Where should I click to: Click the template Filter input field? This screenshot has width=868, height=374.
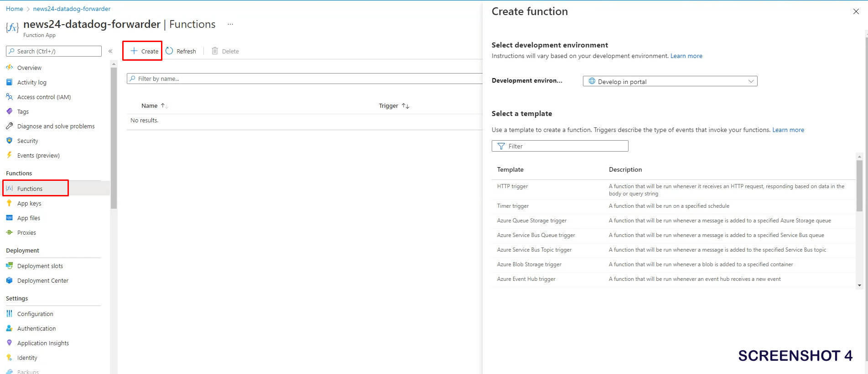(560, 146)
